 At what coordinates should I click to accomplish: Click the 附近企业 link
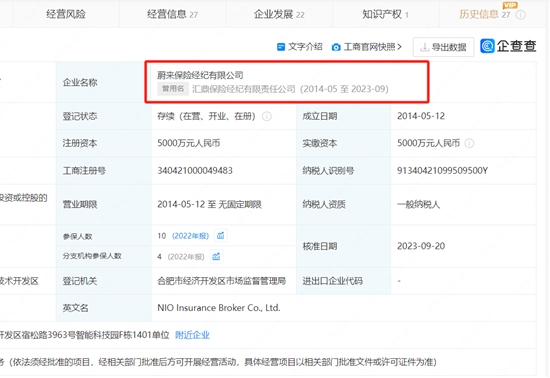pos(192,335)
